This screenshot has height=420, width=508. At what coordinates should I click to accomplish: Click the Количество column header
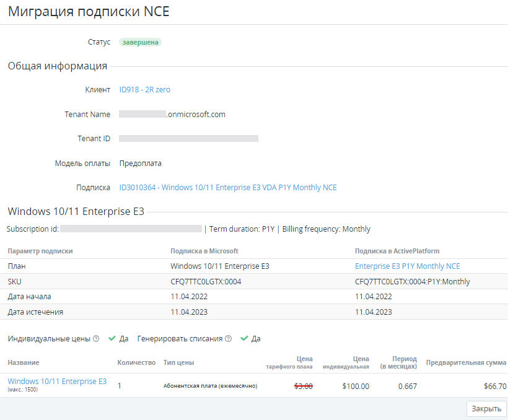136,362
